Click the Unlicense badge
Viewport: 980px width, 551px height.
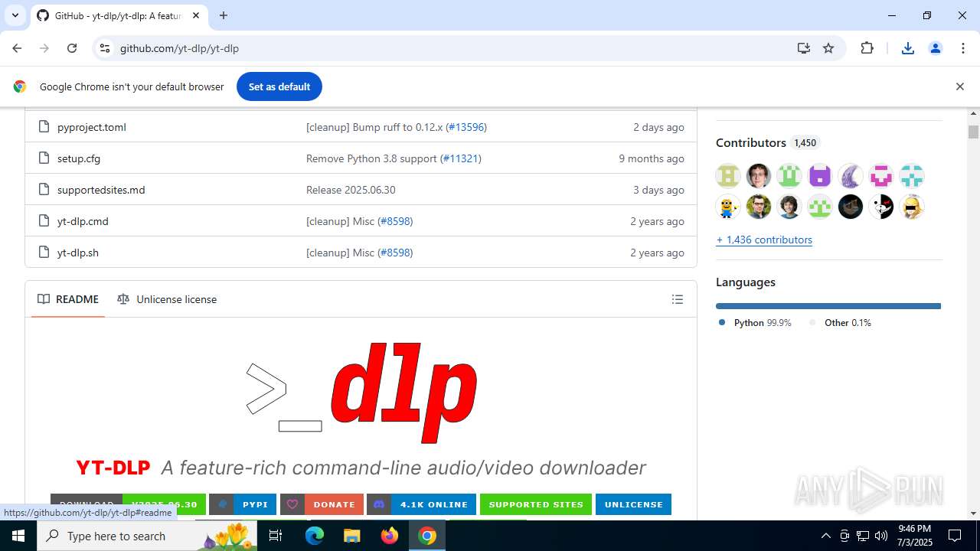click(x=633, y=504)
